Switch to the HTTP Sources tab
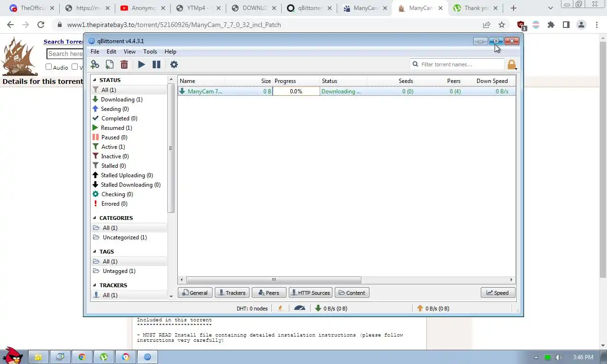Viewport: 607px width, 364px height. pyautogui.click(x=311, y=293)
